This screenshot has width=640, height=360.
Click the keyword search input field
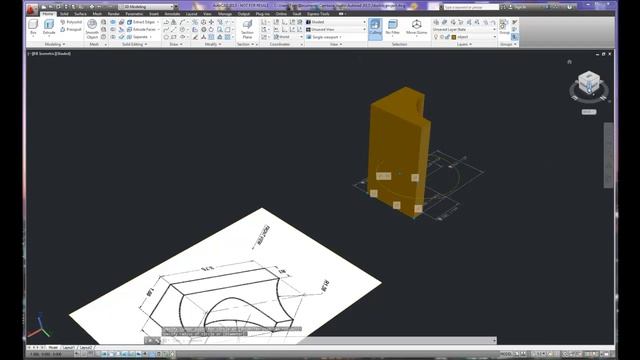pos(471,7)
